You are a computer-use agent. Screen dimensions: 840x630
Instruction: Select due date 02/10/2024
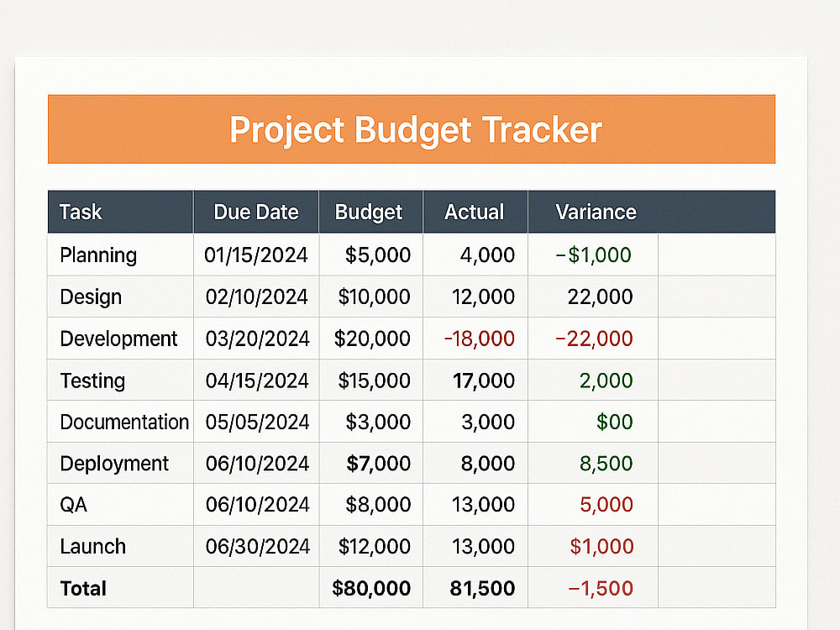[256, 297]
